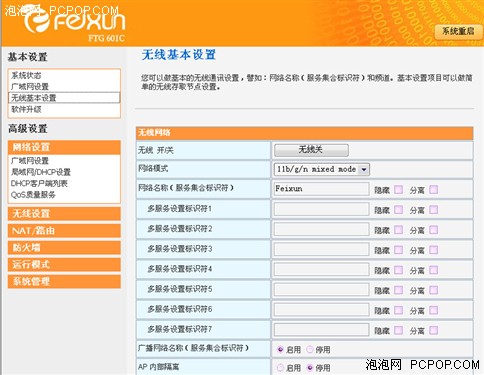The width and height of the screenshot is (484, 375).
Task: Check 分离 for 多服务设置标识符3
Action: [433, 250]
